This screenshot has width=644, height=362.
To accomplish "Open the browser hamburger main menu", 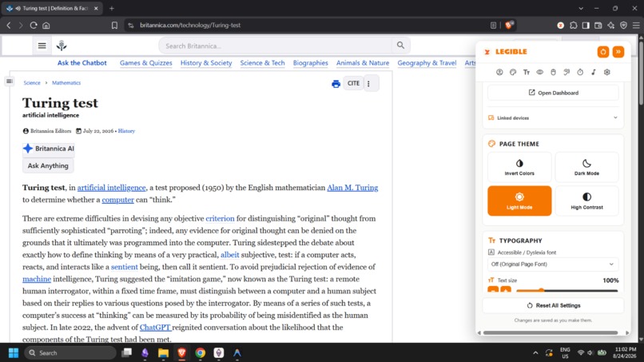I will (x=636, y=25).
